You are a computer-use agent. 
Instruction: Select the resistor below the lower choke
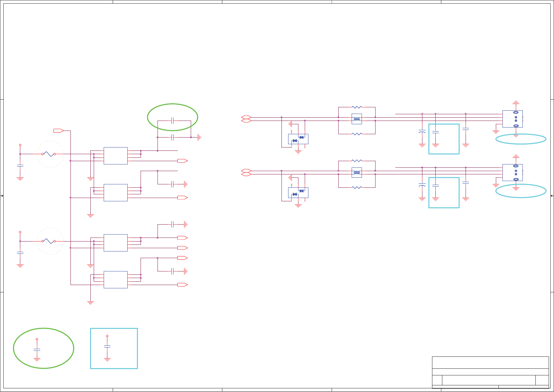point(357,188)
